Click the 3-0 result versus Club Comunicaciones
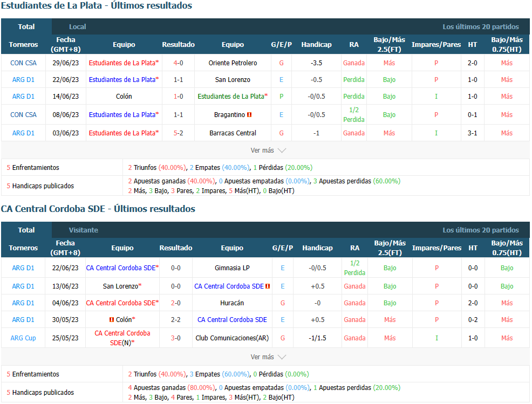This screenshot has height=404, width=532. tap(176, 338)
